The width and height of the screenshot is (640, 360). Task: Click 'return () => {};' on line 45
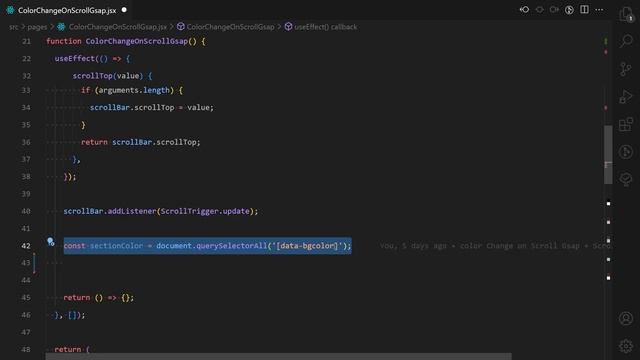point(98,298)
